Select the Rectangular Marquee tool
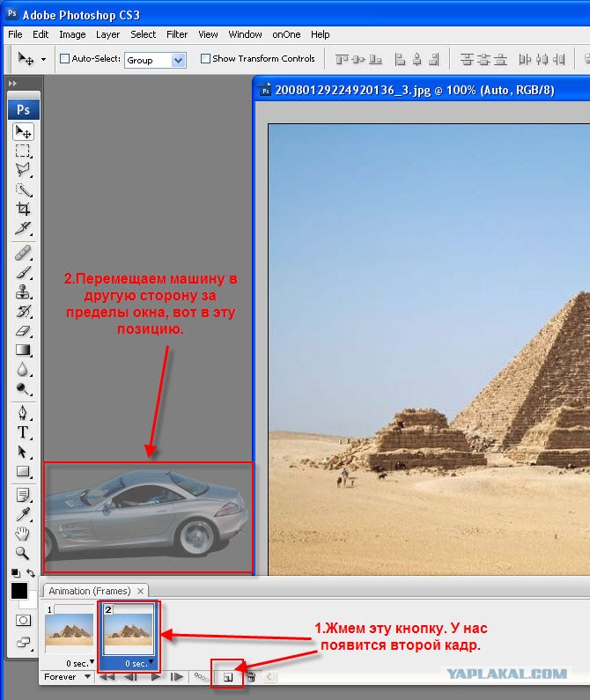The height and width of the screenshot is (700, 590). pyautogui.click(x=23, y=151)
